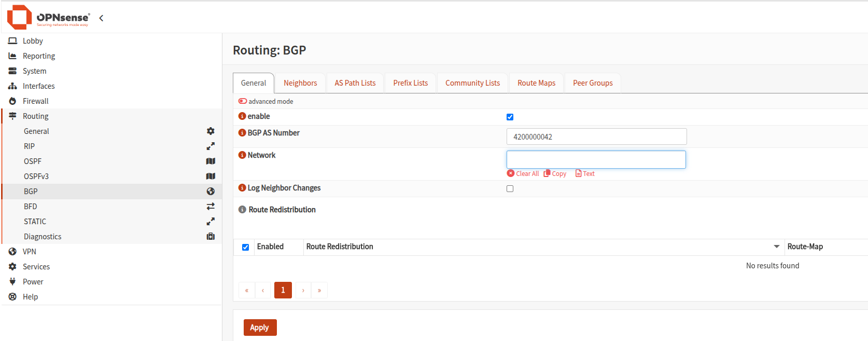Expand the Routing menu section
This screenshot has width=868, height=341.
(x=111, y=116)
